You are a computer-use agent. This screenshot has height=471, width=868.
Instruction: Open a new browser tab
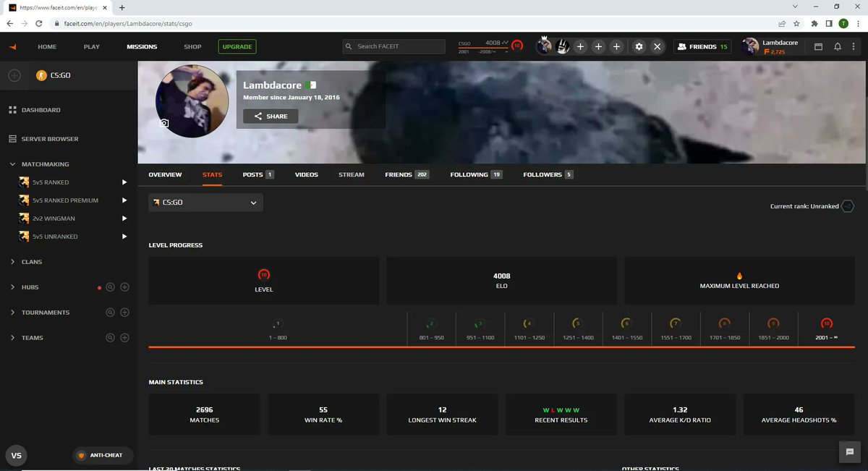click(x=121, y=7)
